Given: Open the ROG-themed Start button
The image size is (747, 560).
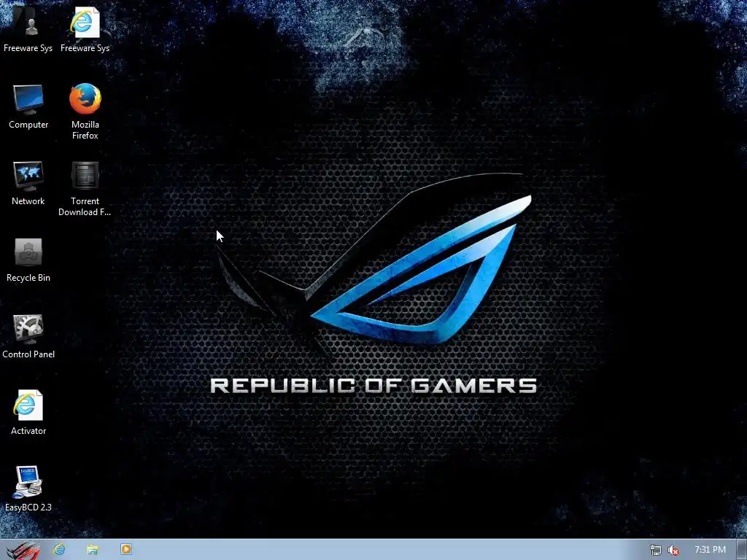Looking at the screenshot, I should (23, 550).
